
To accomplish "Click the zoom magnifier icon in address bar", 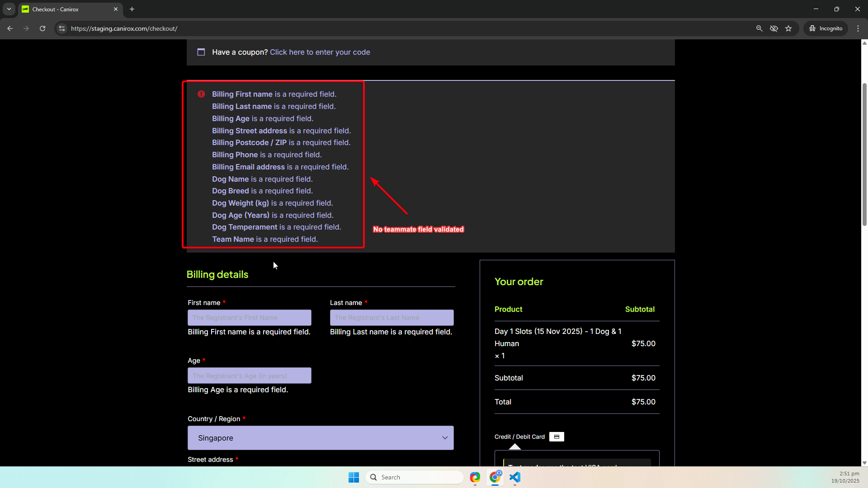I will tap(759, 28).
